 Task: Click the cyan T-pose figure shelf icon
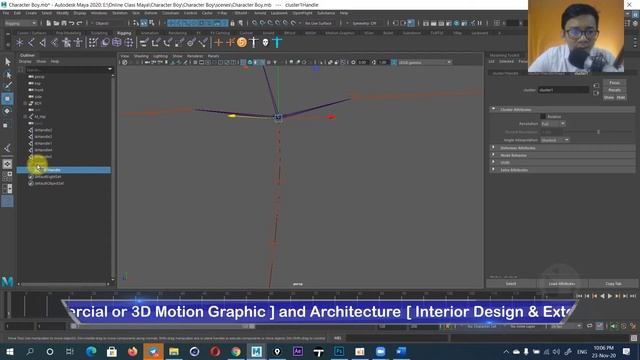click(x=277, y=42)
